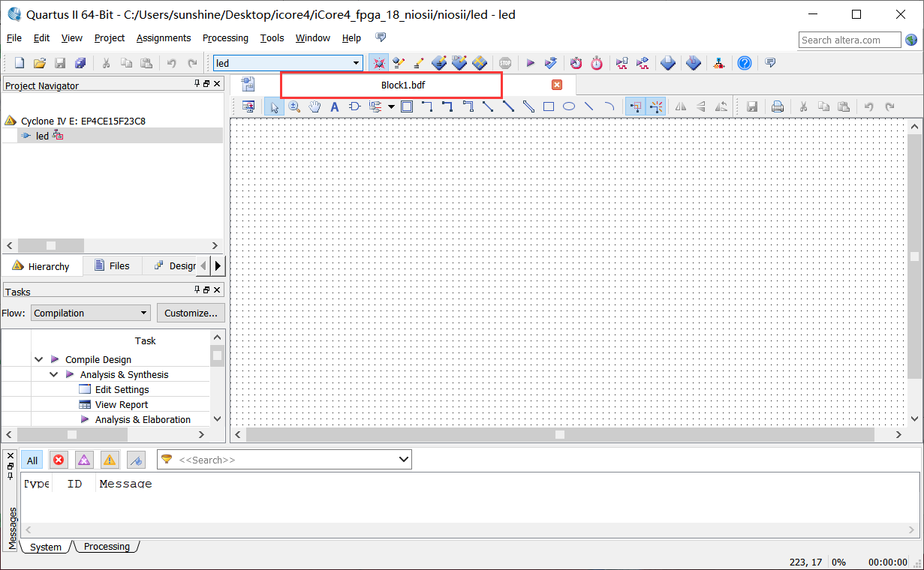Click the Search altera.com input field
Screen dimensions: 924x570
pos(849,40)
